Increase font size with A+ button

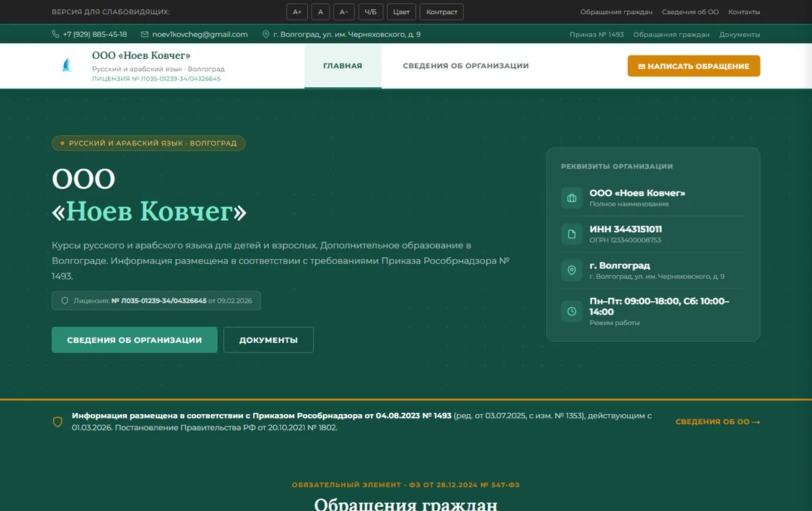(297, 12)
